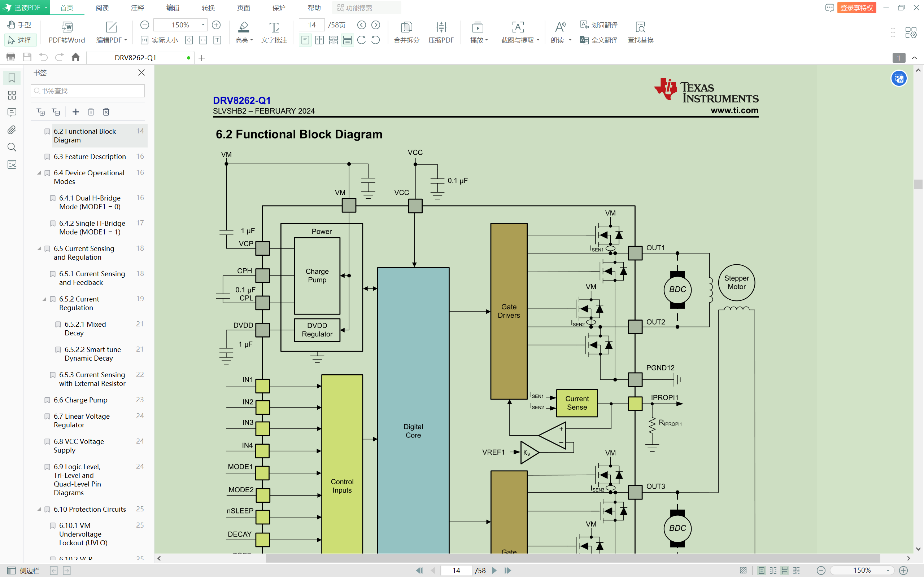Toggle single page view mode
The image size is (924, 577).
(305, 40)
